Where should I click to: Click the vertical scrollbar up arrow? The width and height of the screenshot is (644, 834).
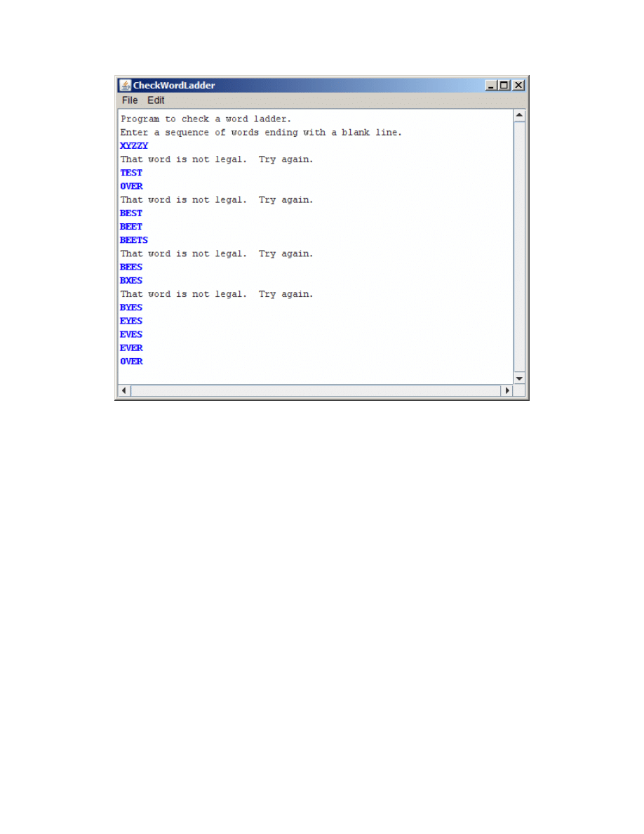pos(519,114)
